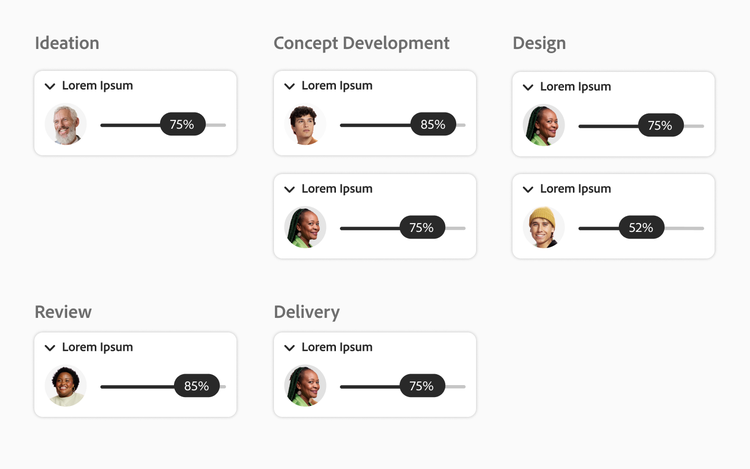Click 85% slider handle in Concept Development

tap(433, 125)
